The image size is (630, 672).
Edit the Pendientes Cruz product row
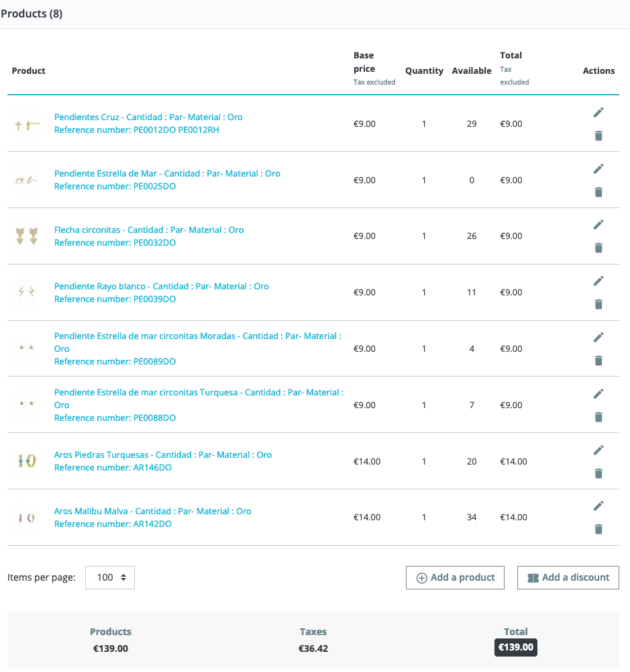[x=598, y=113]
